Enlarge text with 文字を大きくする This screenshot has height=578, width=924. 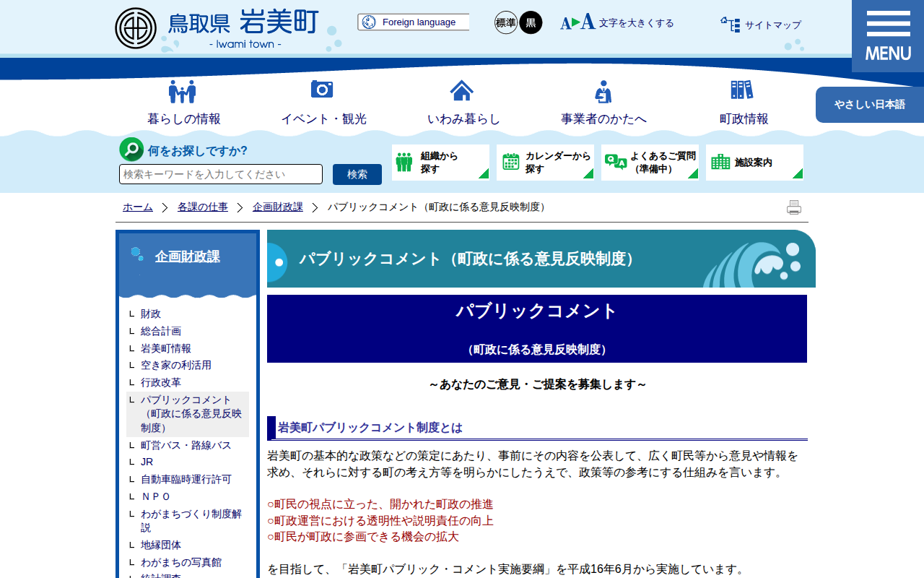click(617, 22)
